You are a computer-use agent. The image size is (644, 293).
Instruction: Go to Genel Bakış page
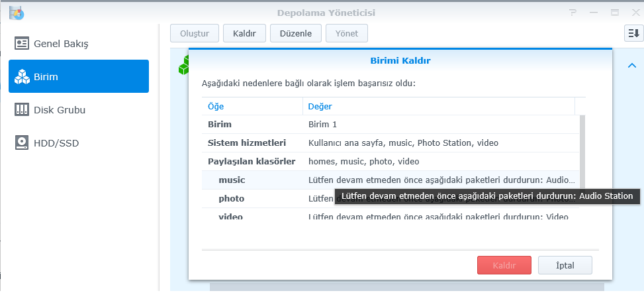tap(61, 44)
